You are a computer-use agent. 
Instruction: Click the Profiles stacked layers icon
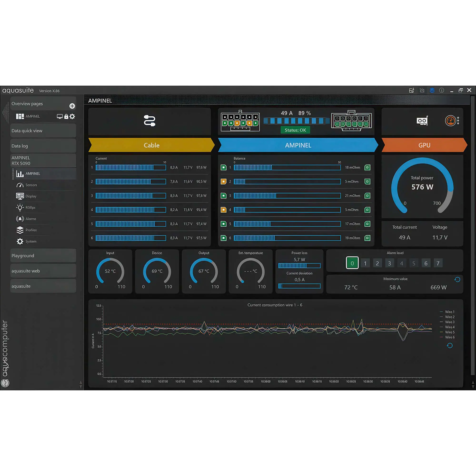tap(20, 230)
